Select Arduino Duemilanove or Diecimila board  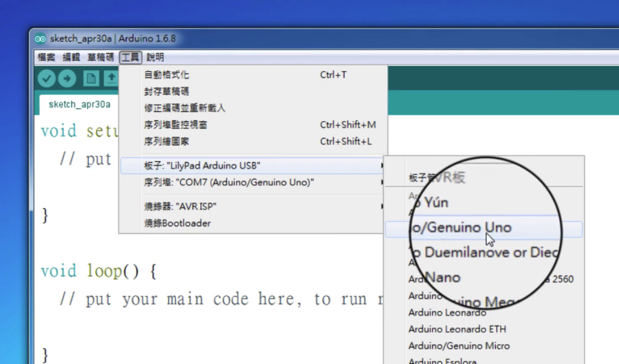pyautogui.click(x=484, y=246)
